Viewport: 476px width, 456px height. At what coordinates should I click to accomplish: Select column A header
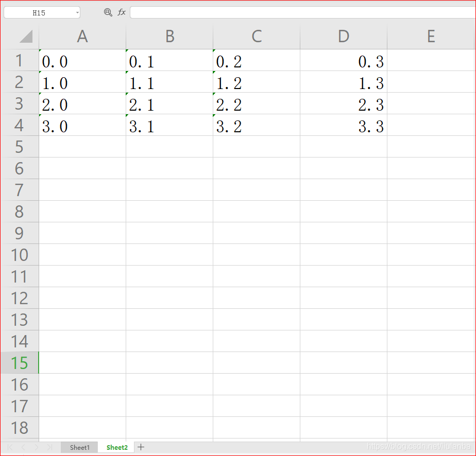tap(82, 37)
